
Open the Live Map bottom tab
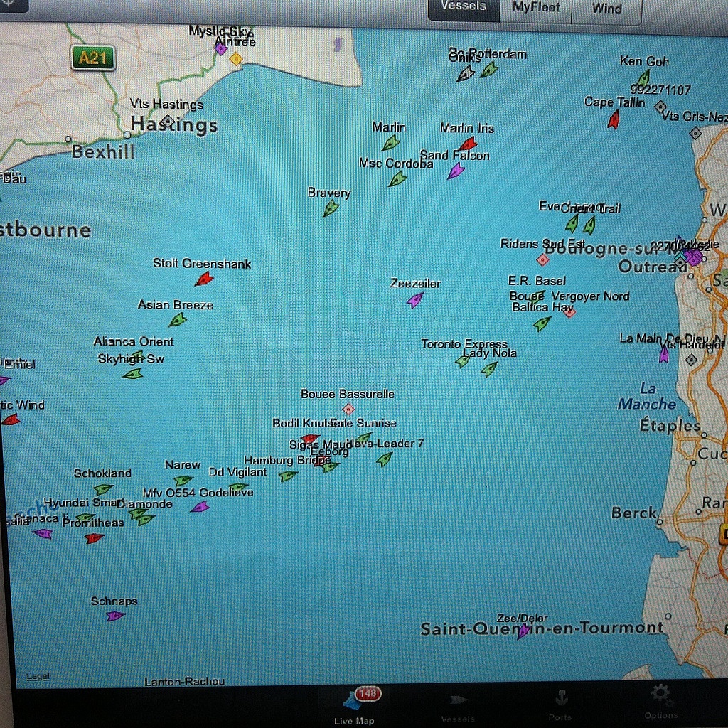(x=354, y=706)
